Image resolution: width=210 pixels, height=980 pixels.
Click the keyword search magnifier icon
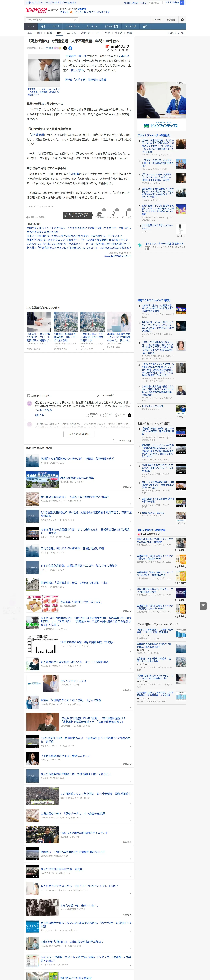click(75, 20)
